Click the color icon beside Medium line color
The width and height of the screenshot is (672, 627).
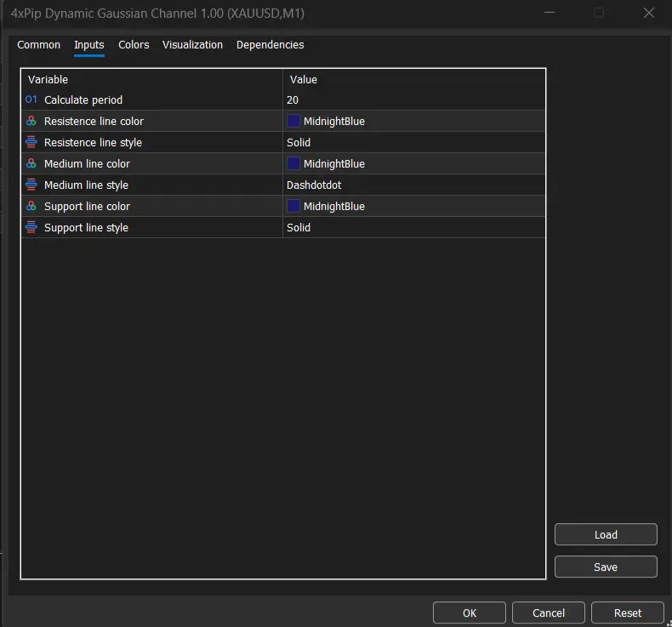(x=31, y=163)
